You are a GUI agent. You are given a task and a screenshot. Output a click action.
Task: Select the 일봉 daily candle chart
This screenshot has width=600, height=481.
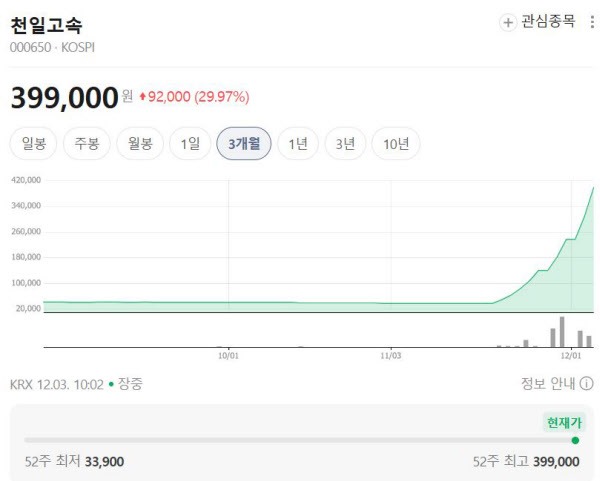pyautogui.click(x=34, y=143)
